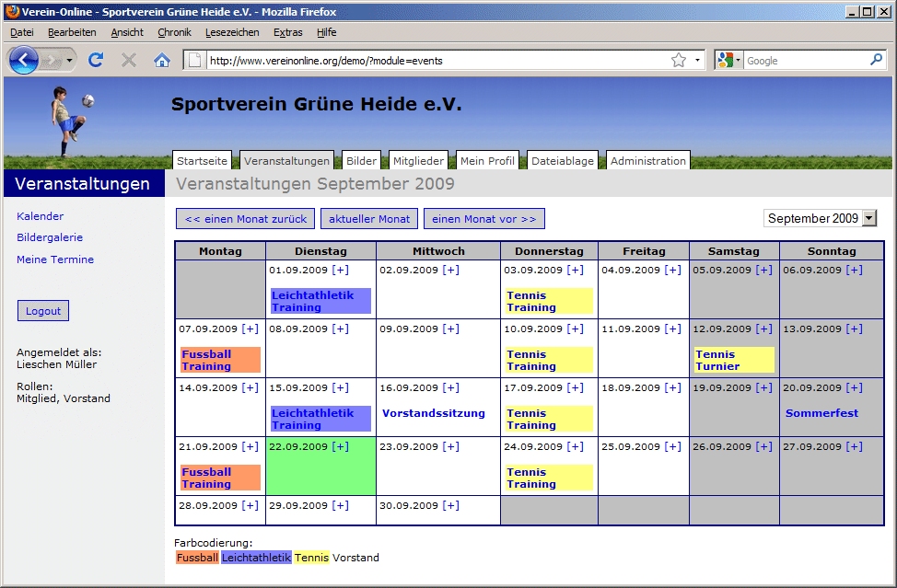Click the page icon in the address bar
This screenshot has height=588, width=897.
194,60
